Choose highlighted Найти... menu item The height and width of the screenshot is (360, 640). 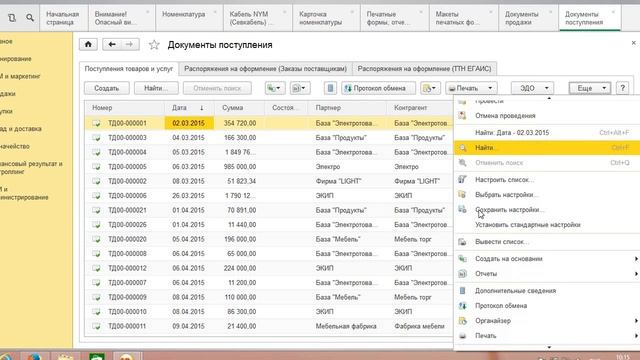[547, 148]
